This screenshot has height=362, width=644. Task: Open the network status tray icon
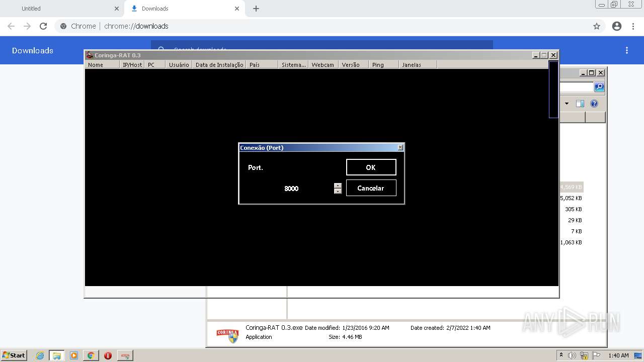584,355
